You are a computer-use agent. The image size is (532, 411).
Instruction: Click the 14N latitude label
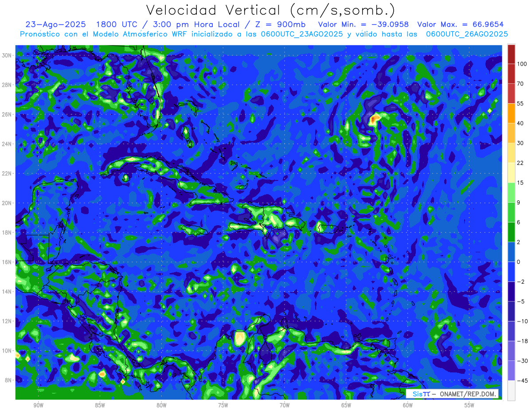pyautogui.click(x=8, y=292)
